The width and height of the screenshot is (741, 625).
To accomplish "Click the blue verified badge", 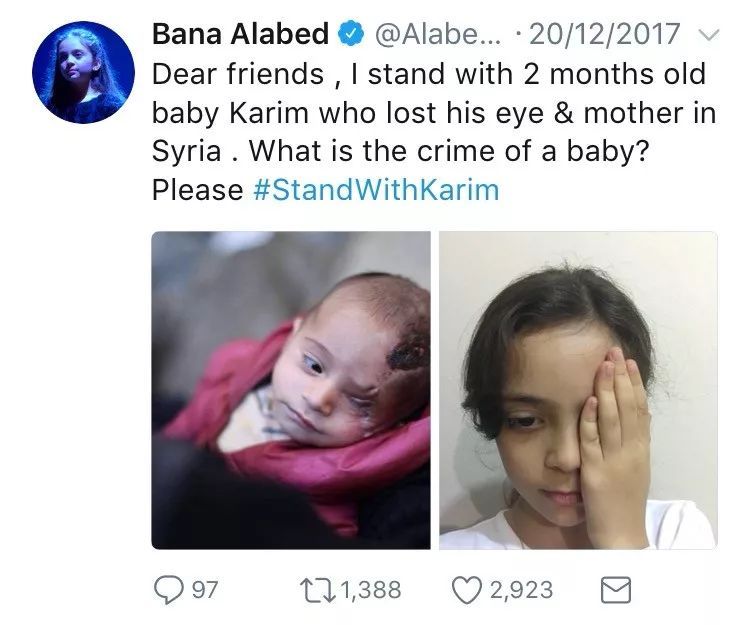I will pyautogui.click(x=350, y=34).
